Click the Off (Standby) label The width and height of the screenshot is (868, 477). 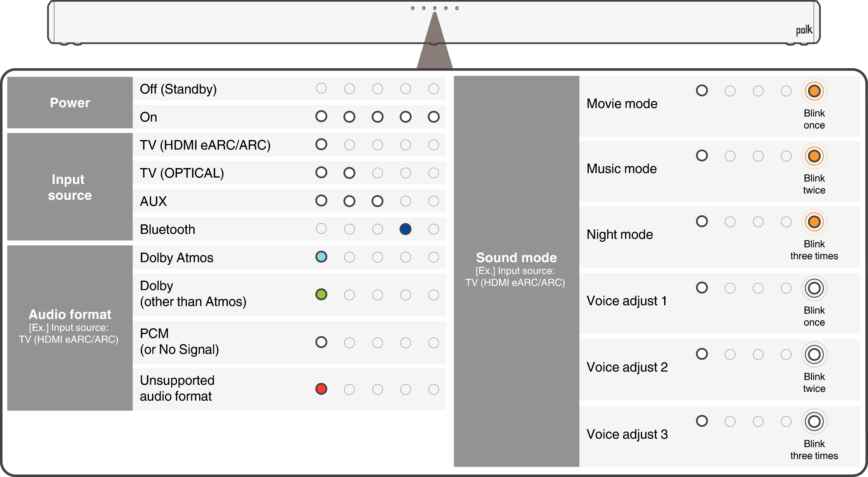tap(178, 89)
